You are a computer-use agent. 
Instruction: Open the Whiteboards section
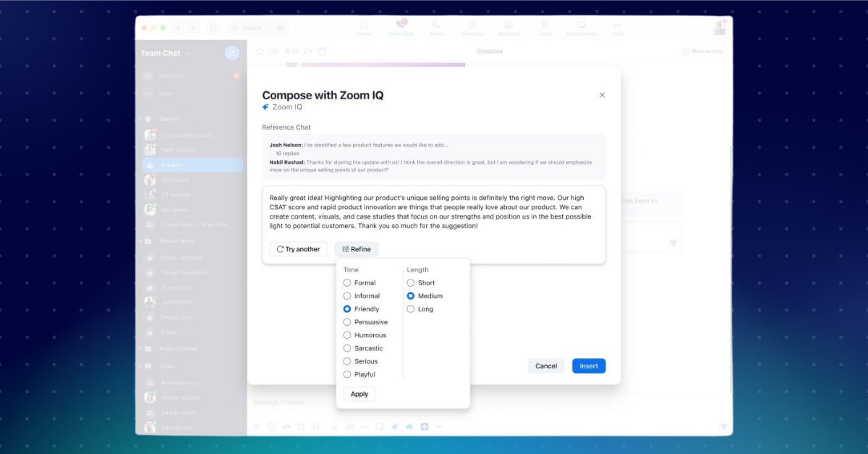click(582, 28)
